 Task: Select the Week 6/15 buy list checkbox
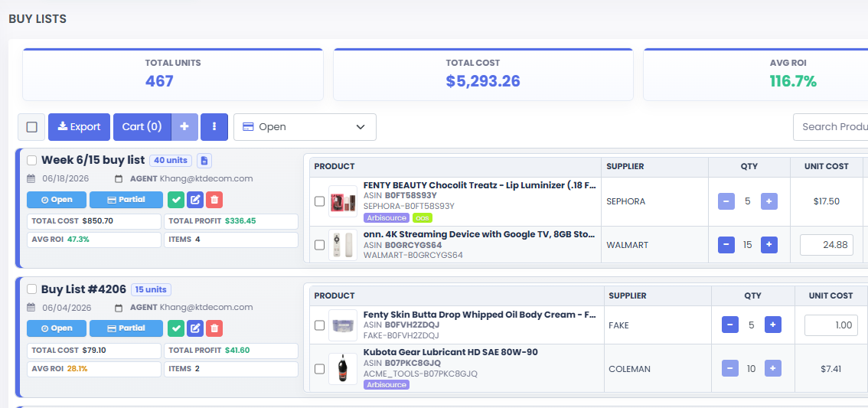(32, 161)
